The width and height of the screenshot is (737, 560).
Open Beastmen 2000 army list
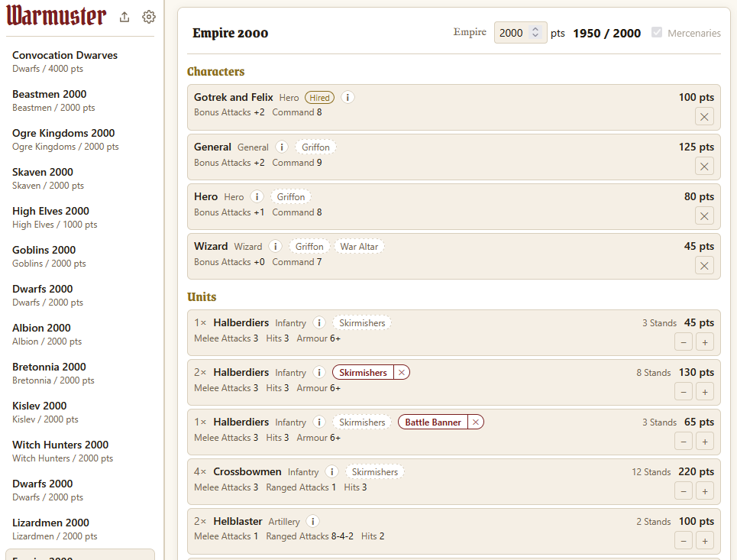[x=80, y=101]
